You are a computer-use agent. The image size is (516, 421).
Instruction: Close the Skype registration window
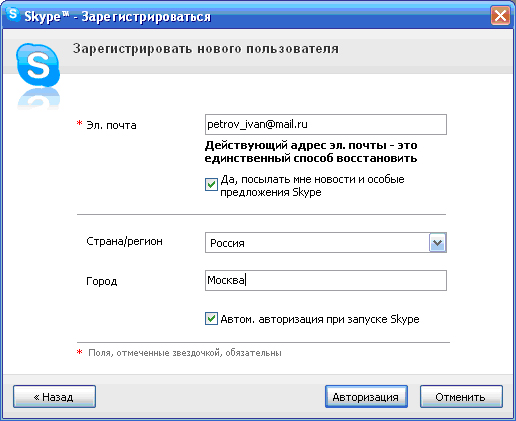coord(500,15)
